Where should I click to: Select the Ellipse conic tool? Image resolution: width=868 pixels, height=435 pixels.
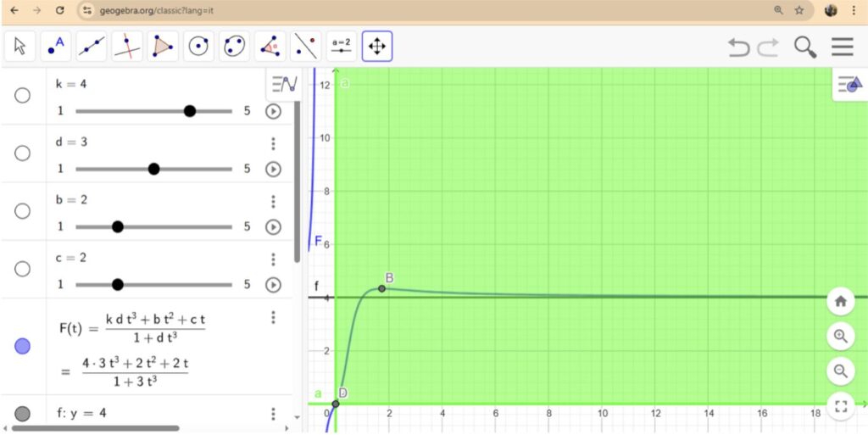(235, 47)
